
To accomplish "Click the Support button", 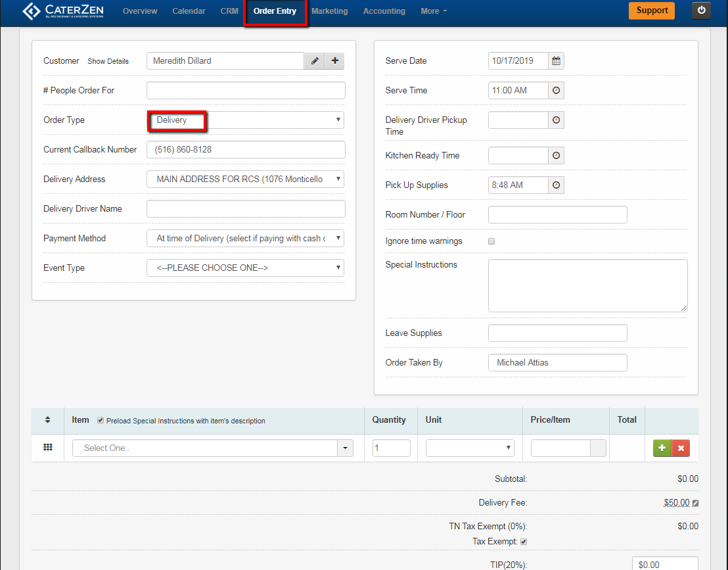I will click(651, 11).
